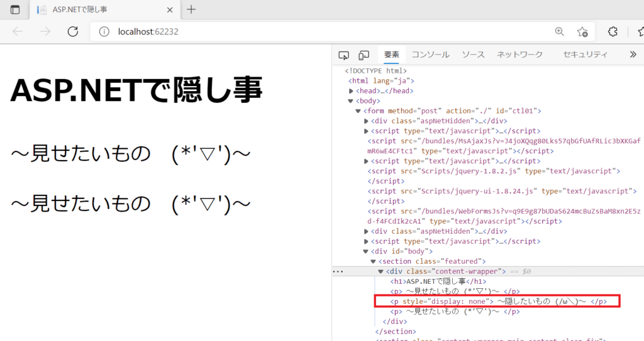This screenshot has width=644, height=341.
Task: Collapse the content-wrapper div node
Action: click(380, 272)
